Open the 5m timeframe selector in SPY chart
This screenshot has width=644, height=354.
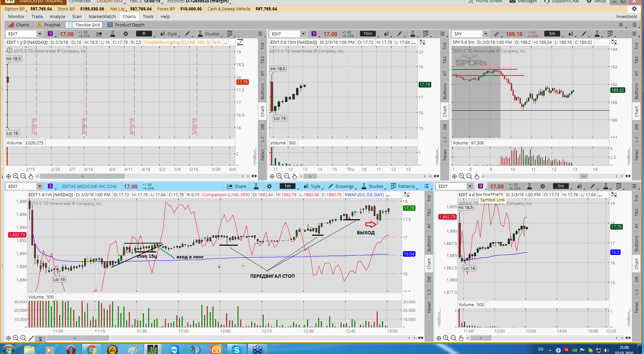[552, 33]
